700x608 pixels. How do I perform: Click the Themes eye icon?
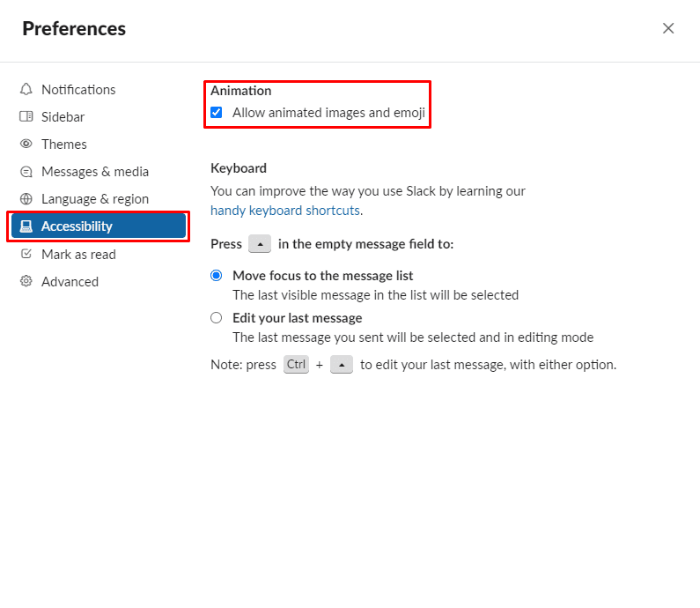(26, 144)
